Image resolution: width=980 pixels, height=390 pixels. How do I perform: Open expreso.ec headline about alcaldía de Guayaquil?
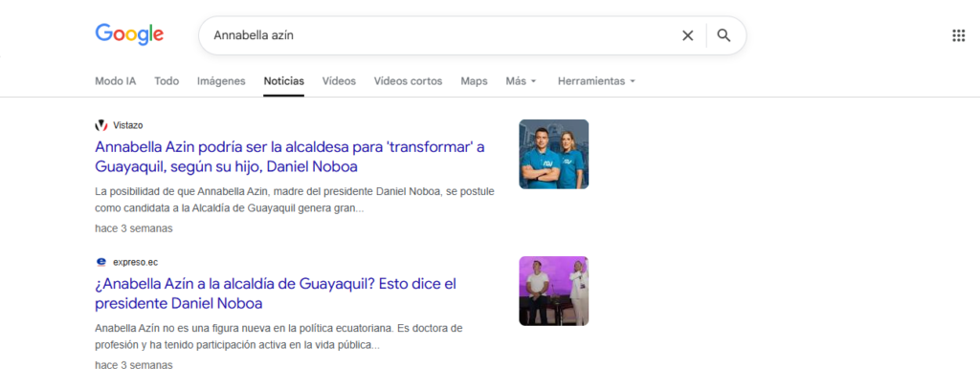pos(277,292)
